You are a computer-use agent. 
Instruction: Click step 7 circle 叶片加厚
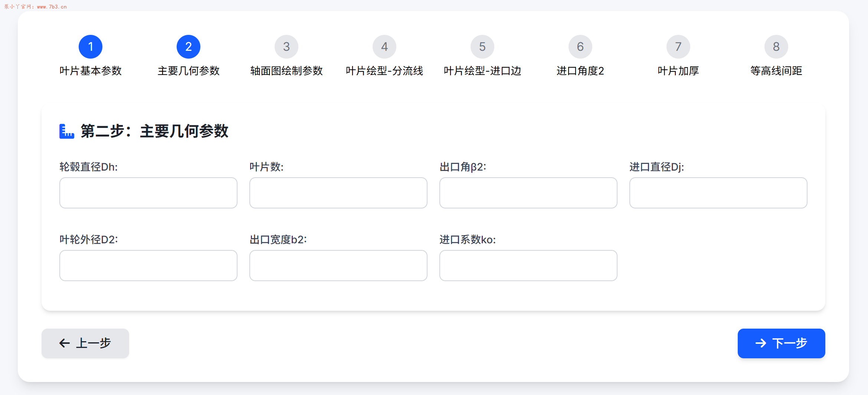[678, 47]
